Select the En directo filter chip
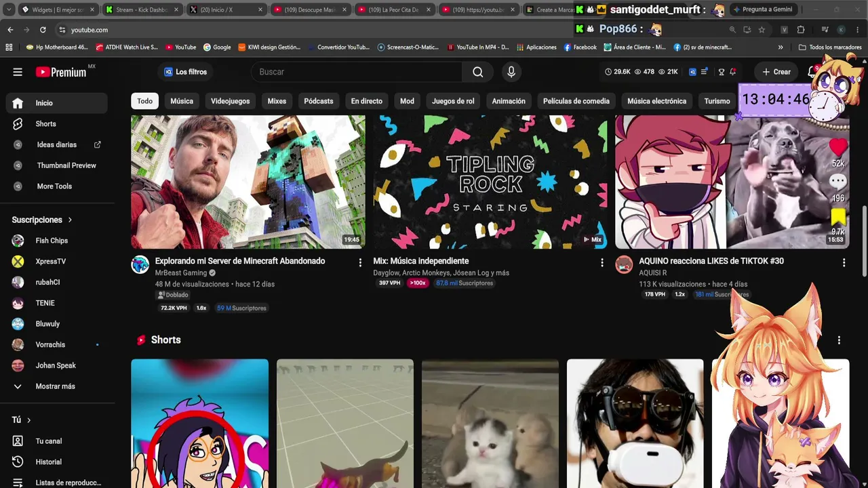 367,101
